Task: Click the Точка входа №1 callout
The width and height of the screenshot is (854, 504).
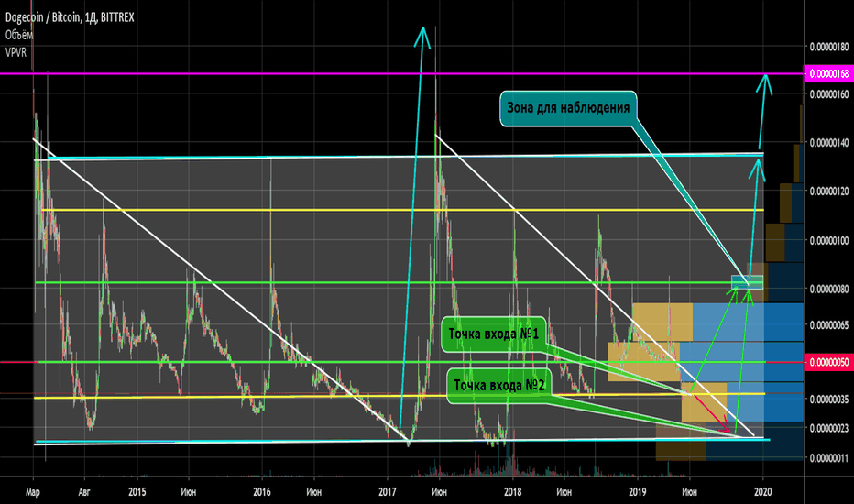Action: (x=494, y=334)
